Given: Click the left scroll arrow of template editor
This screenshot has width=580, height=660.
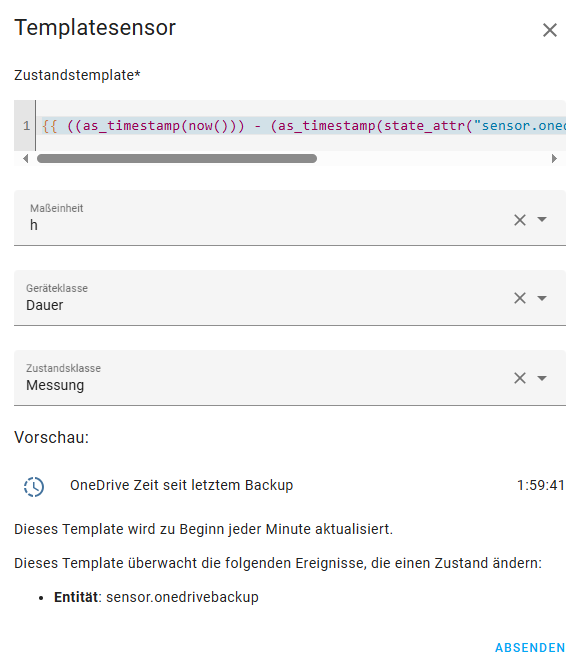Looking at the screenshot, I should [26, 159].
